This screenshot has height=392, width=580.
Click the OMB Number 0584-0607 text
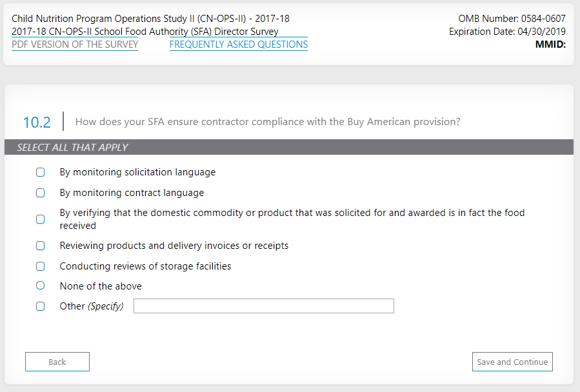[x=512, y=19]
